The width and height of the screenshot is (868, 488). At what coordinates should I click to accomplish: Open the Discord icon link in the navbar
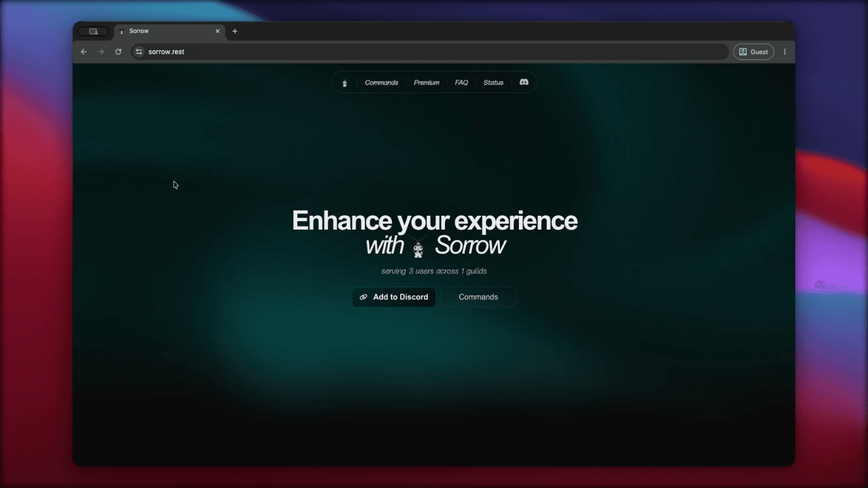tap(524, 82)
